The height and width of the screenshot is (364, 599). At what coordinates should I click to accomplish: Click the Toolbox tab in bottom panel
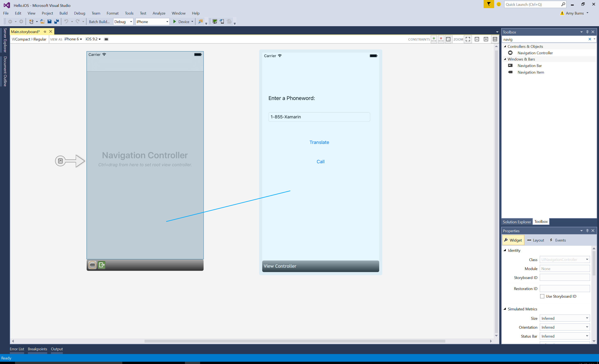tap(540, 222)
